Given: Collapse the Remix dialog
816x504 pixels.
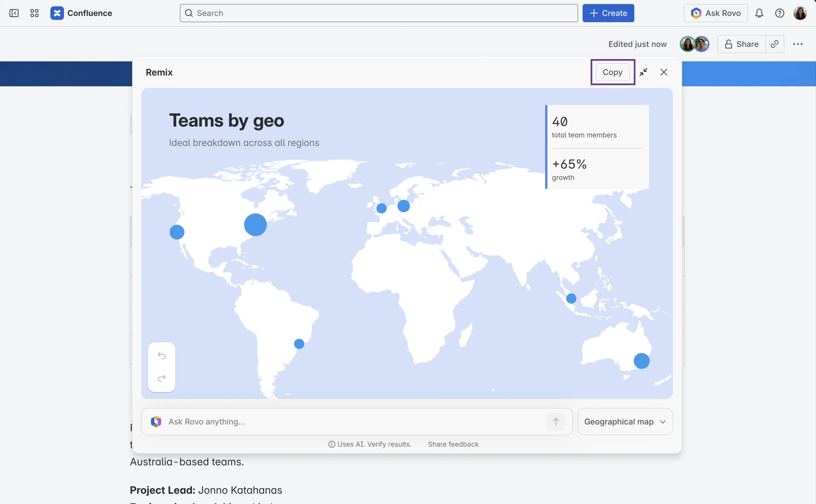Looking at the screenshot, I should pos(643,72).
